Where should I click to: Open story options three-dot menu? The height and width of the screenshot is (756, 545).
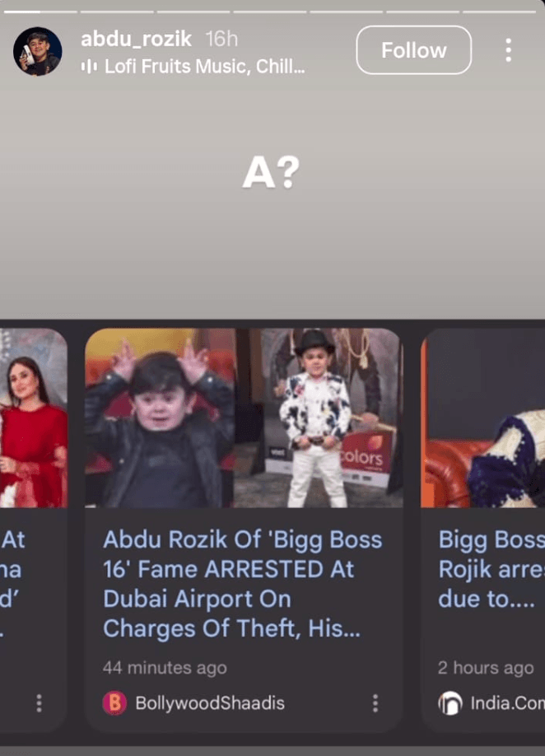tap(509, 50)
